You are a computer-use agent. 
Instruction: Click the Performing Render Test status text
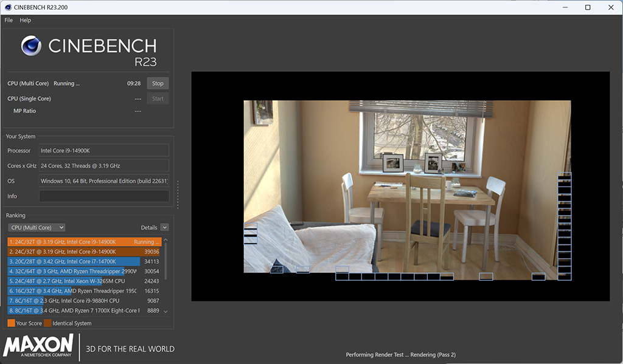tap(400, 354)
